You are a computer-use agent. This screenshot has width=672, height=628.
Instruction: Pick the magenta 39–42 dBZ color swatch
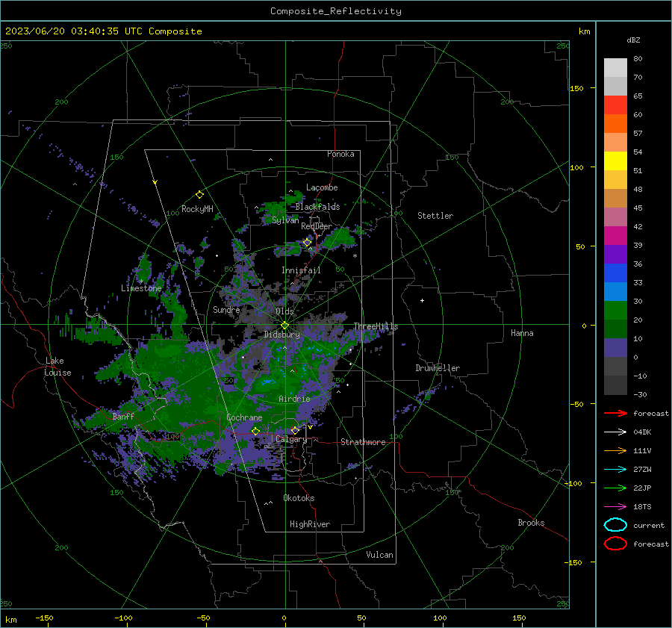coord(615,236)
